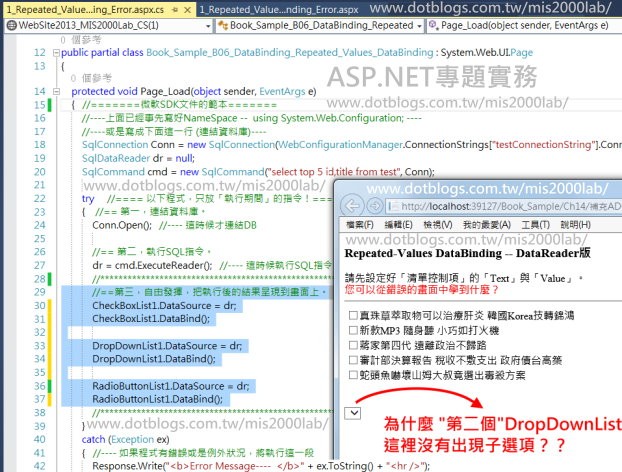Open the empty DropDownList on the web page
Image resolution: width=622 pixels, height=472 pixels.
(353, 413)
